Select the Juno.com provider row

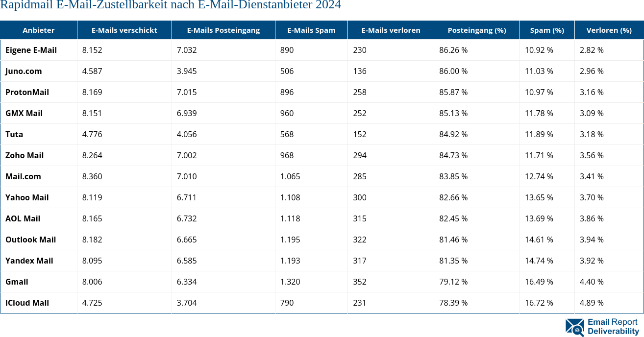click(x=24, y=71)
